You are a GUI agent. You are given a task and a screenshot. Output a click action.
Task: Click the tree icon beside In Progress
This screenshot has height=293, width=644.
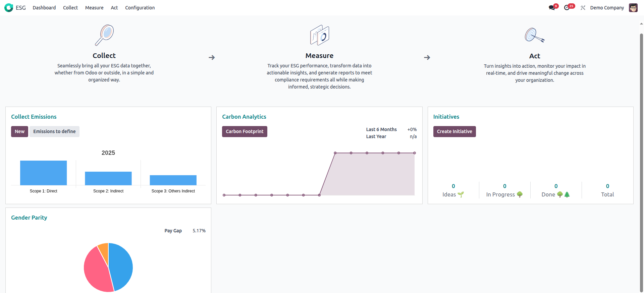(520, 194)
